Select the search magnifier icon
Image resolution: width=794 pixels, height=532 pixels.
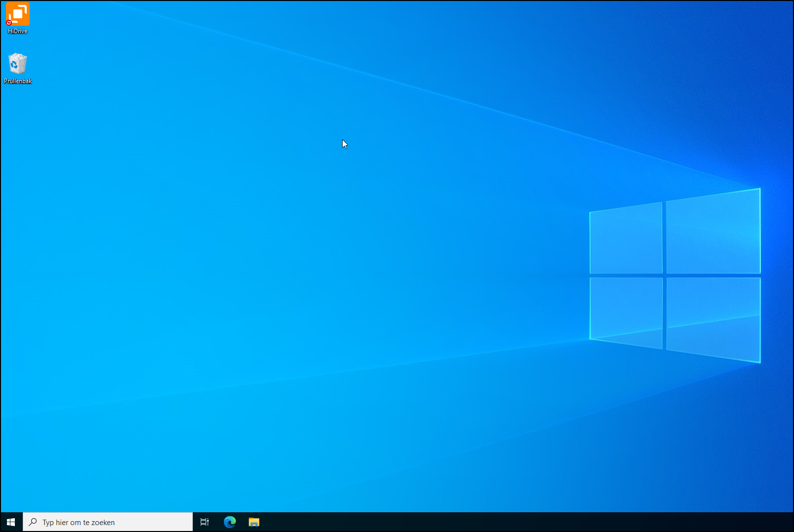[x=32, y=522]
